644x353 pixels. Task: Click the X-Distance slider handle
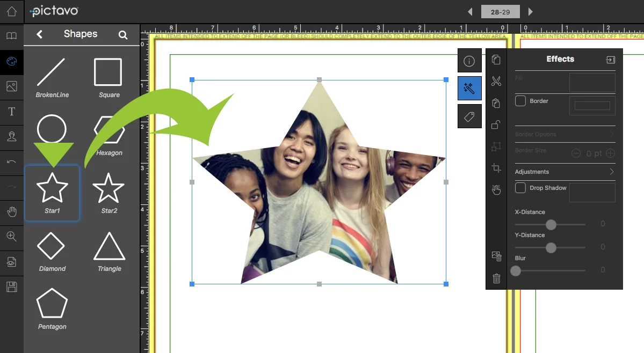point(551,224)
